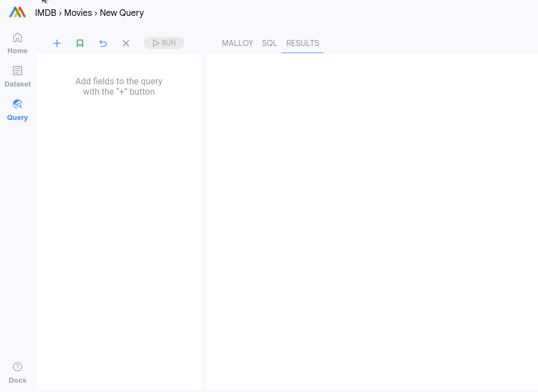Image resolution: width=538 pixels, height=392 pixels.
Task: Select the RESULTS tab
Action: click(302, 43)
